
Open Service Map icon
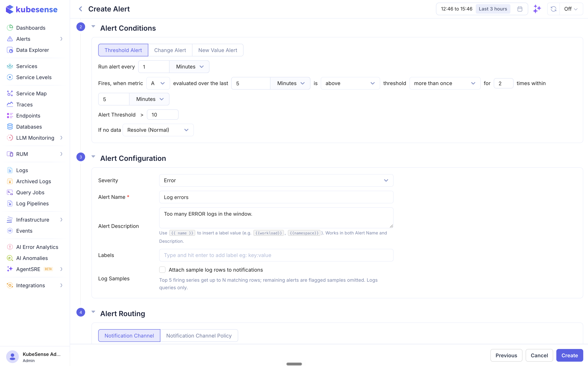[10, 93]
